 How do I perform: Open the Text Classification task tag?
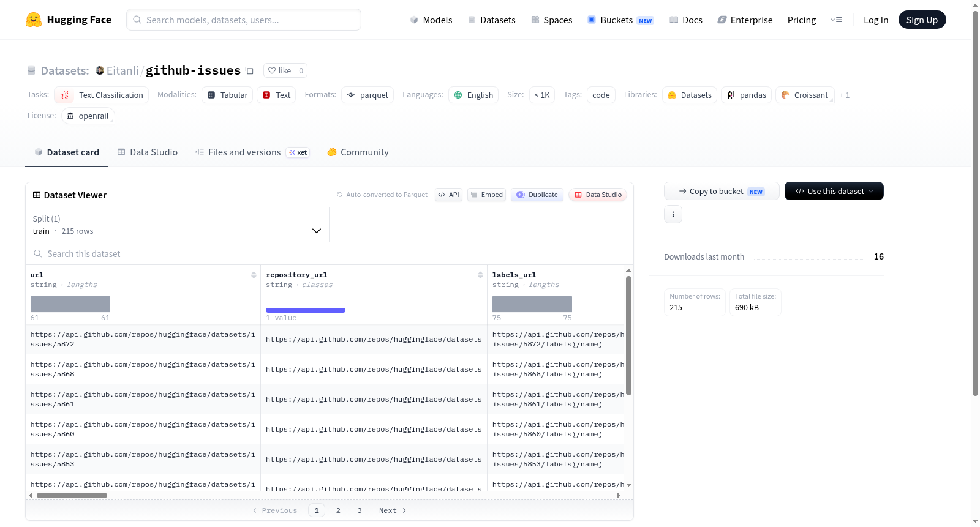pos(102,95)
